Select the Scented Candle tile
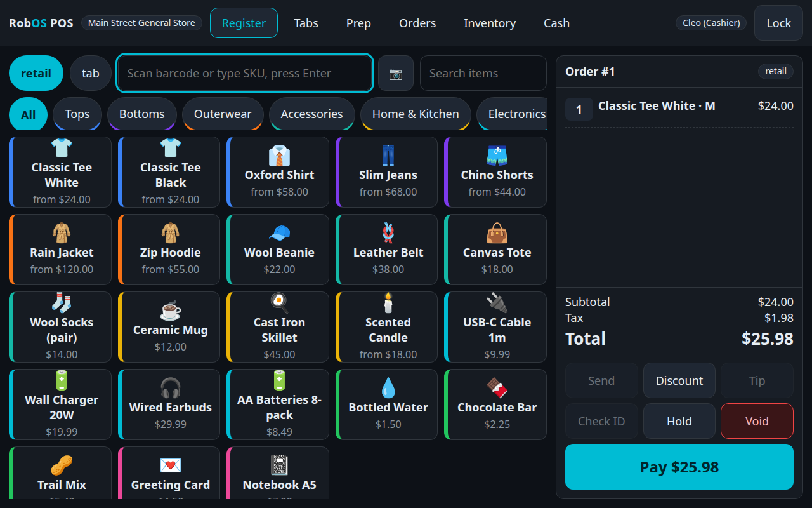This screenshot has height=508, width=812. click(387, 327)
